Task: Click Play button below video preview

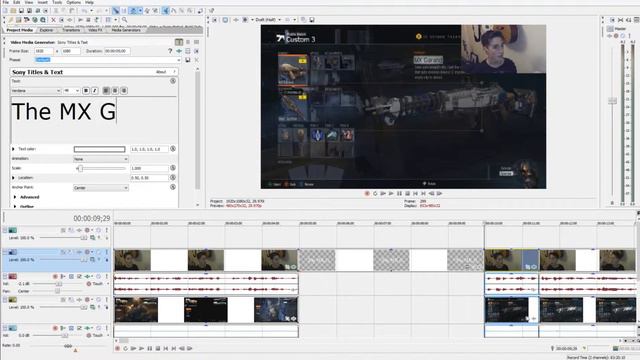Action: 391,193
